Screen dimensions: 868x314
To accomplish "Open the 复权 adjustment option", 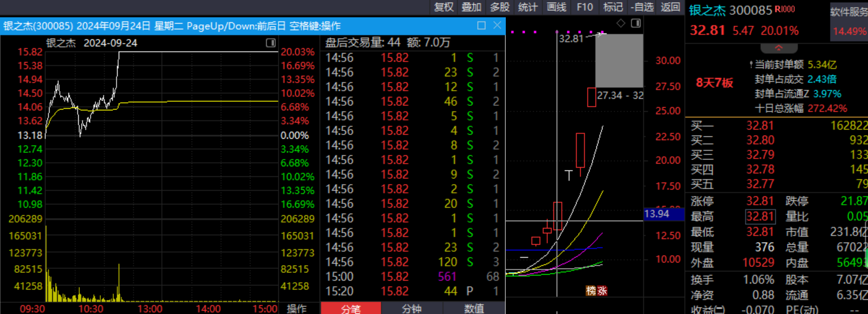I will point(444,7).
